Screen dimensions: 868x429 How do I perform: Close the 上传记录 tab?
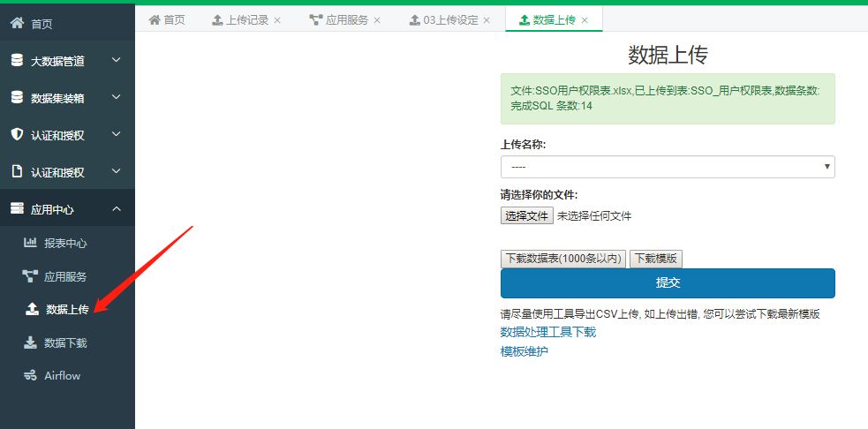277,20
